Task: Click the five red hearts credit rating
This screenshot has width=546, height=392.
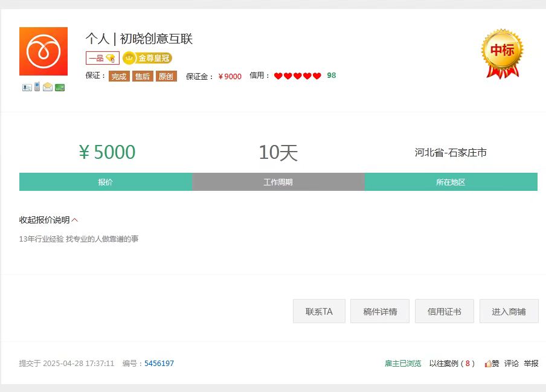Action: (298, 76)
